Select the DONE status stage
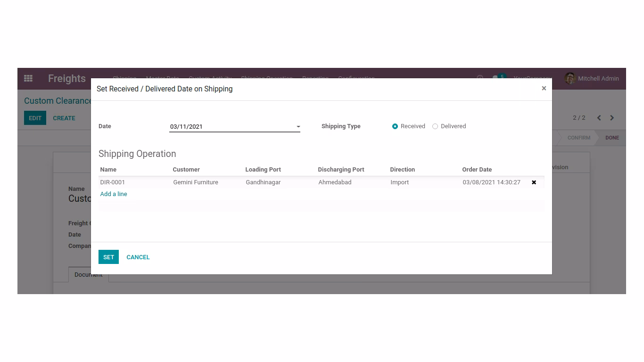The height and width of the screenshot is (362, 644). tap(612, 138)
